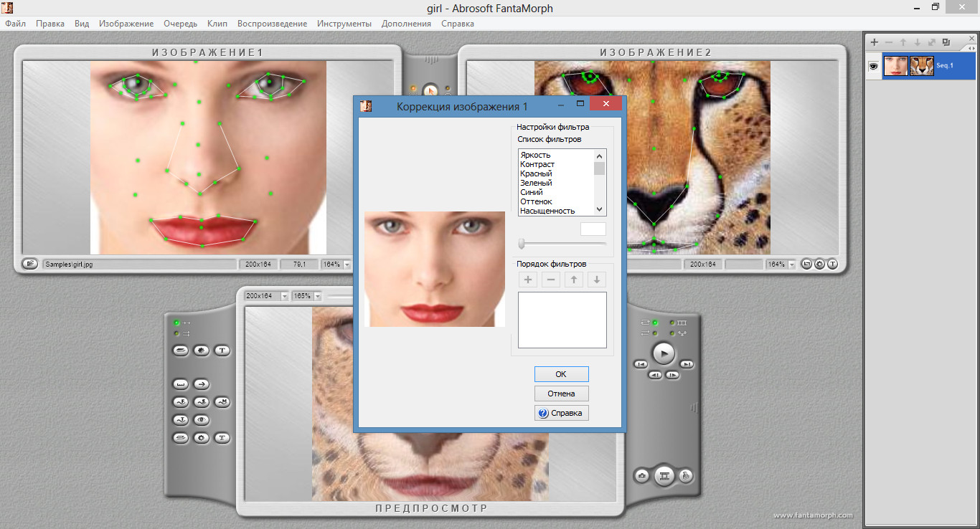This screenshot has width=980, height=529.
Task: Jump to the last frame
Action: tap(687, 364)
